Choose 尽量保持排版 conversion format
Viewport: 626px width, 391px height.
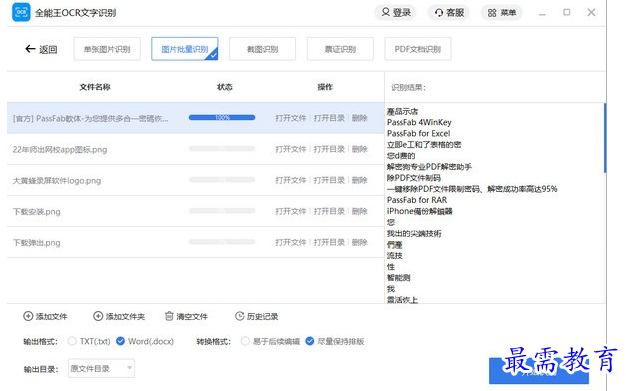[x=309, y=341]
